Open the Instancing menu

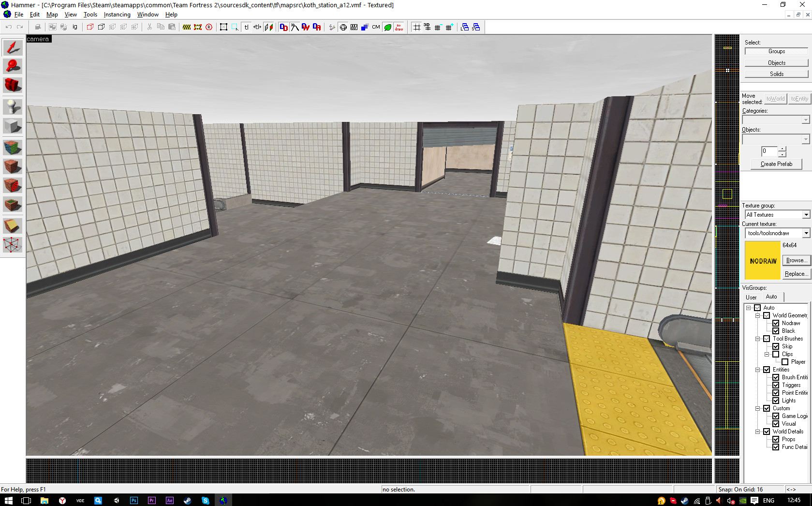click(x=117, y=15)
